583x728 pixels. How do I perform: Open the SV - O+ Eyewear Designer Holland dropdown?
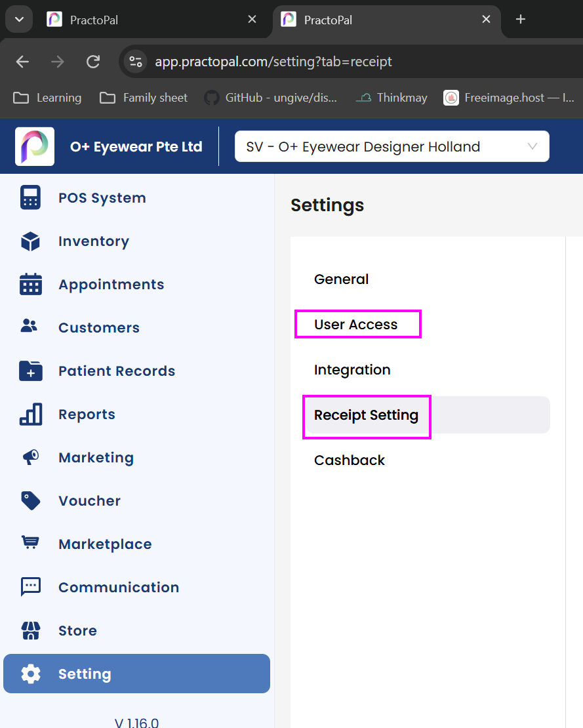pos(392,146)
